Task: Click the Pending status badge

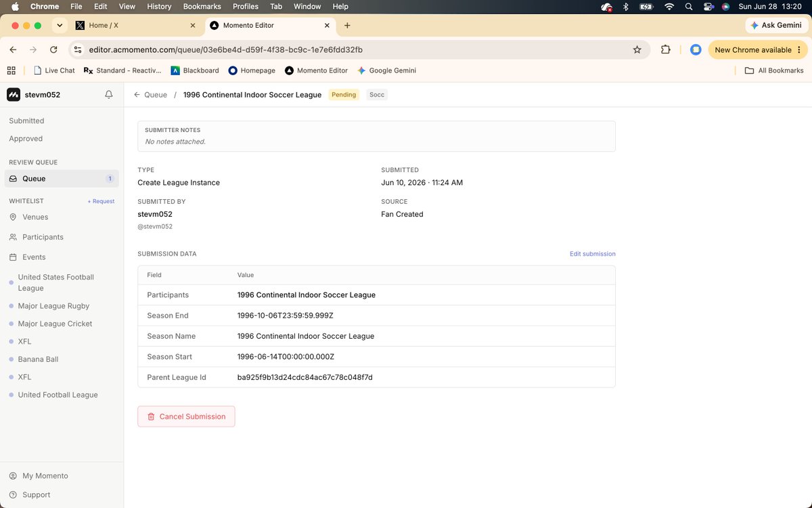Action: [x=344, y=95]
